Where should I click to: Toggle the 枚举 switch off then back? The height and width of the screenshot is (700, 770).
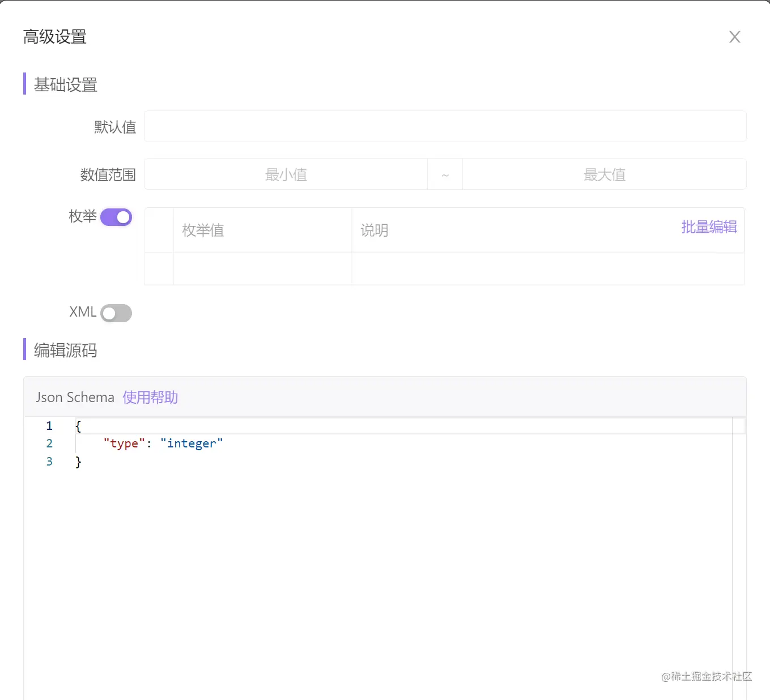coord(116,217)
